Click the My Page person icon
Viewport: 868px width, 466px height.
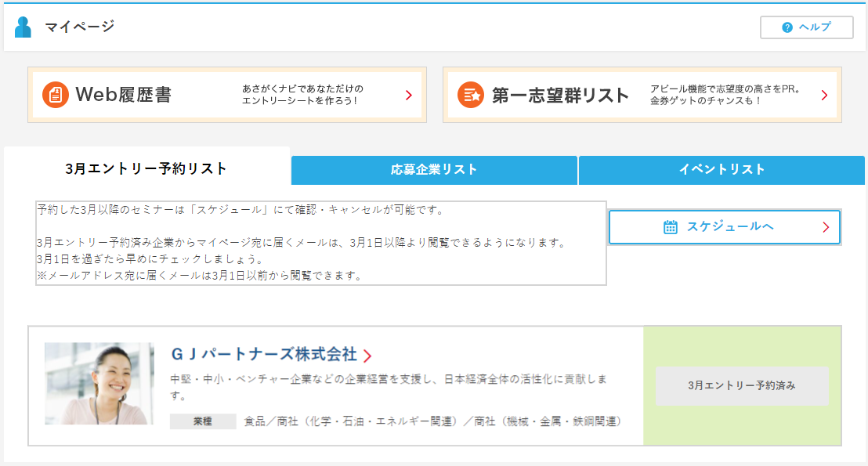point(23,27)
